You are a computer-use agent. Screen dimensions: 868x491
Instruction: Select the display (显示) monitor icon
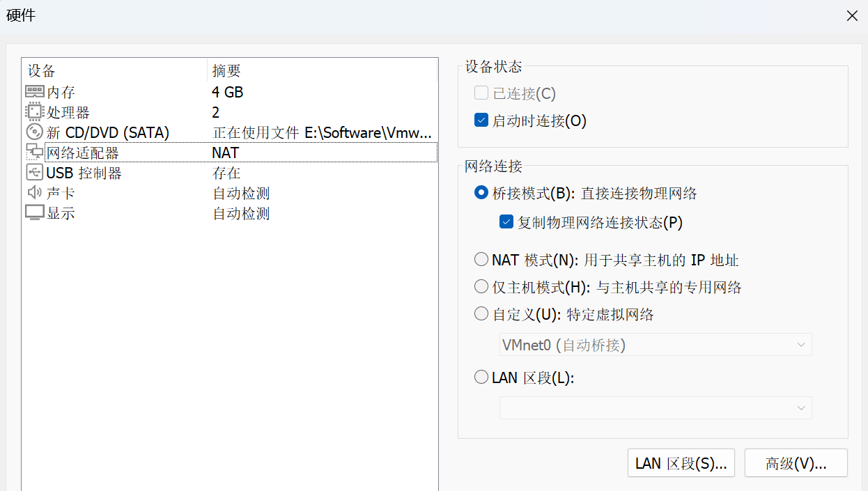(x=34, y=213)
